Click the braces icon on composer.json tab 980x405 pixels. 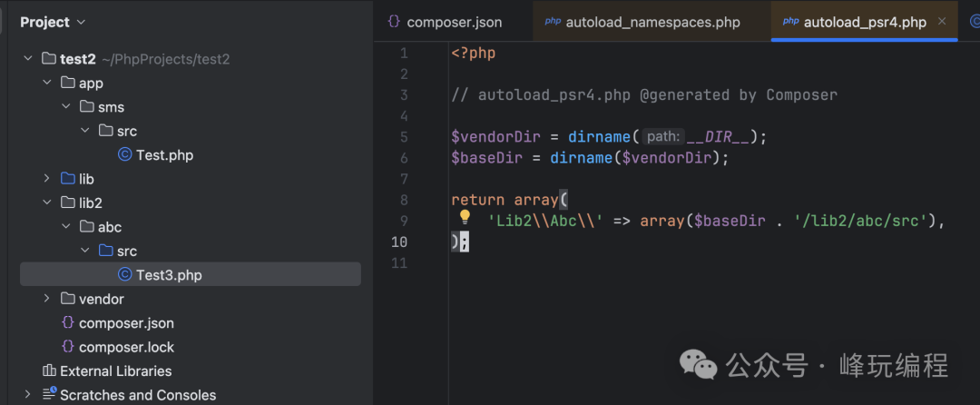pos(394,22)
